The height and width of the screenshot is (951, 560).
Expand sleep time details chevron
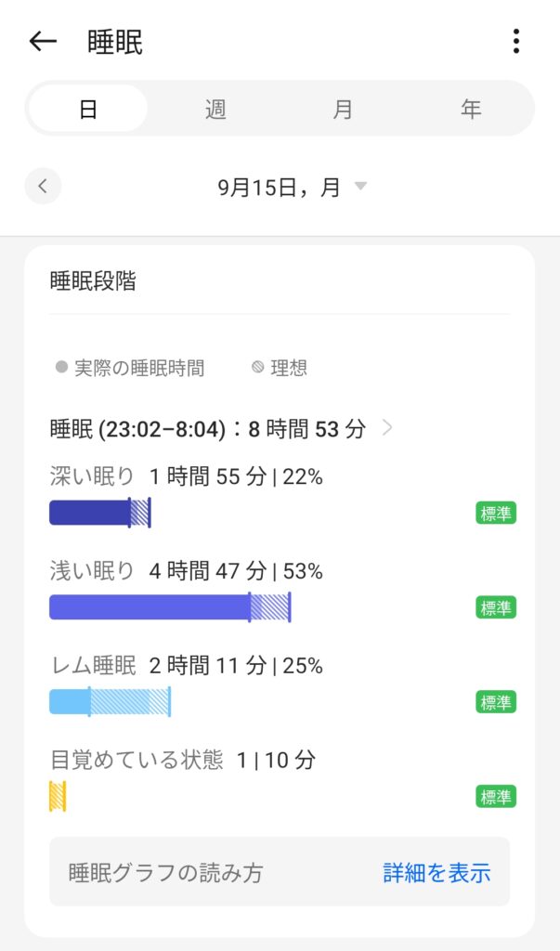388,428
